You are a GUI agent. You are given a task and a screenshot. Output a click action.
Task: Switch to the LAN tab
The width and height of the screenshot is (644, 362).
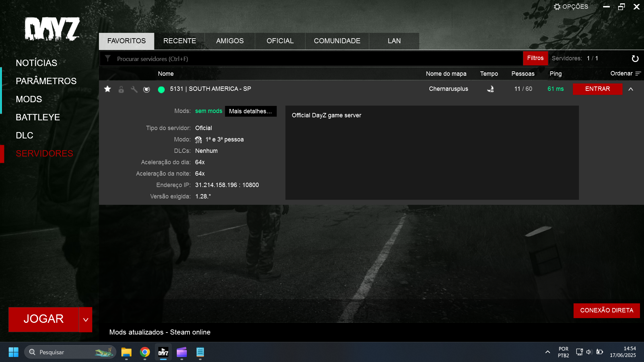click(394, 41)
